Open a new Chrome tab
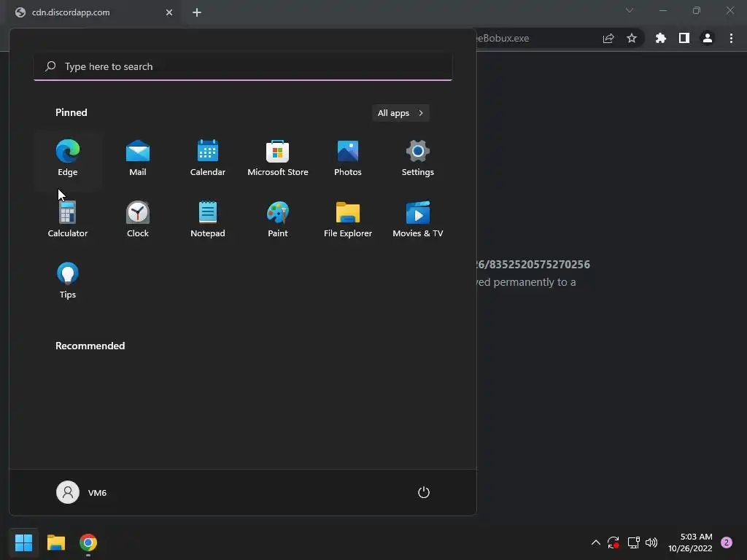747x560 pixels. click(197, 12)
